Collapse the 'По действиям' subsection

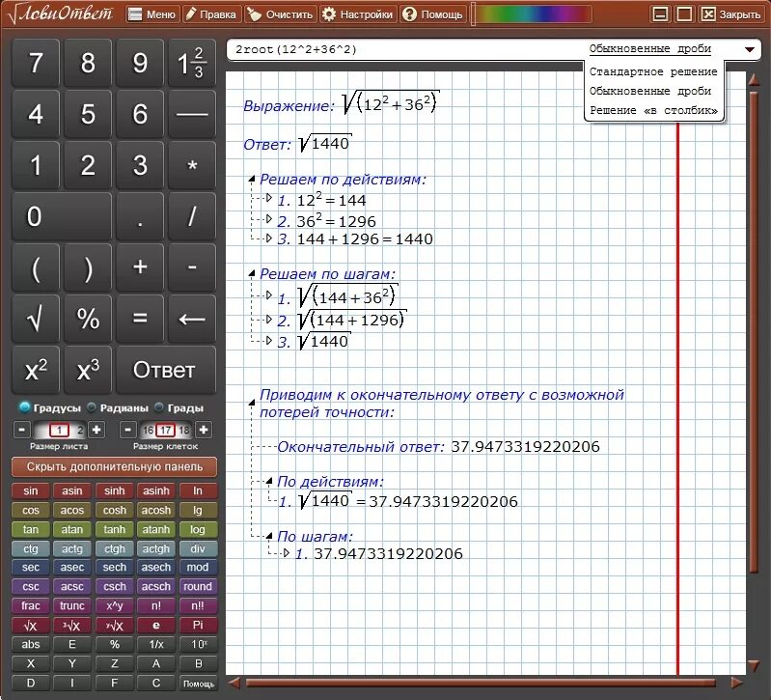tap(269, 481)
